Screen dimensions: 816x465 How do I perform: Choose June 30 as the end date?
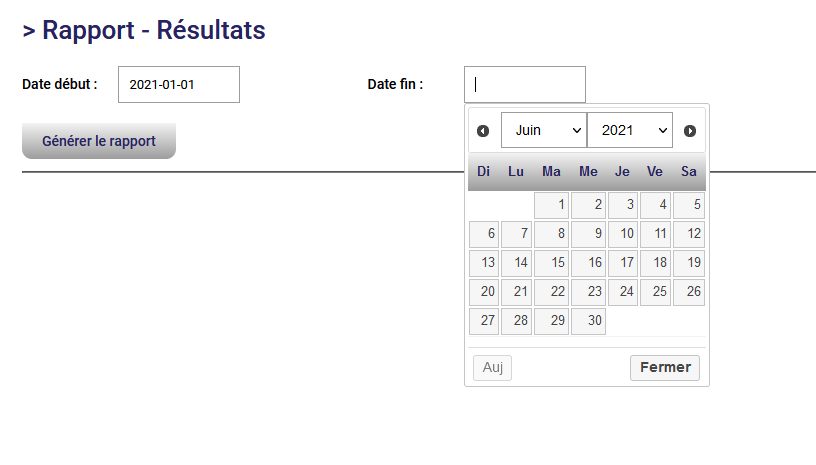pos(588,321)
